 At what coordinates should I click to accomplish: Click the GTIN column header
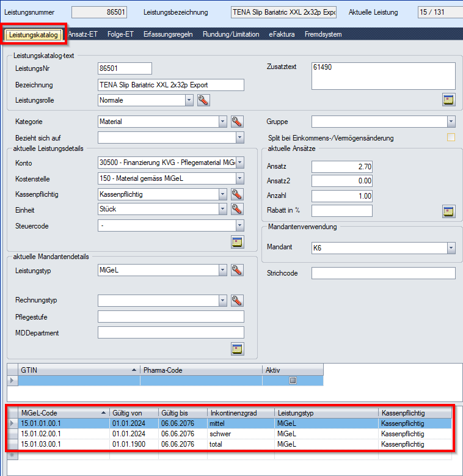click(79, 370)
